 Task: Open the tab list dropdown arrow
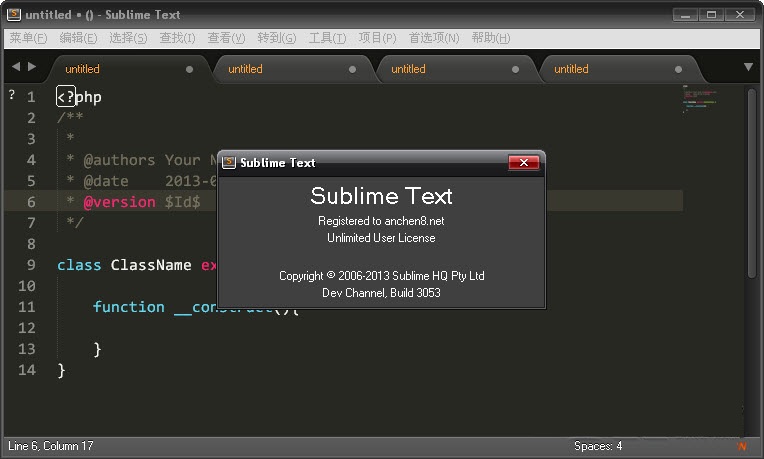[749, 67]
